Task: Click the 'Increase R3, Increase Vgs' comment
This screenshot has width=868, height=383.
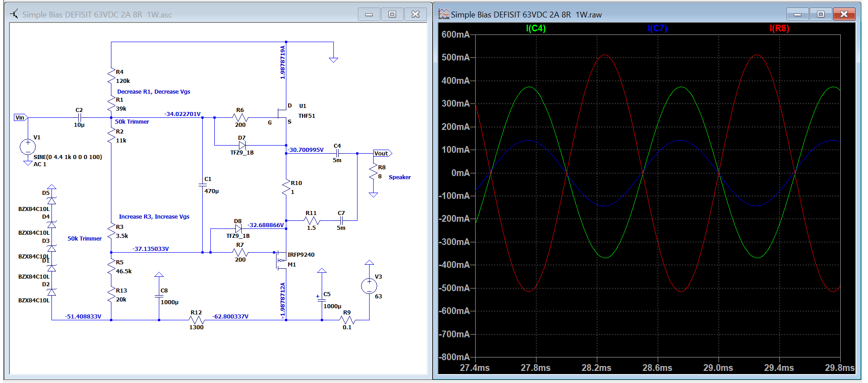Action: point(154,216)
